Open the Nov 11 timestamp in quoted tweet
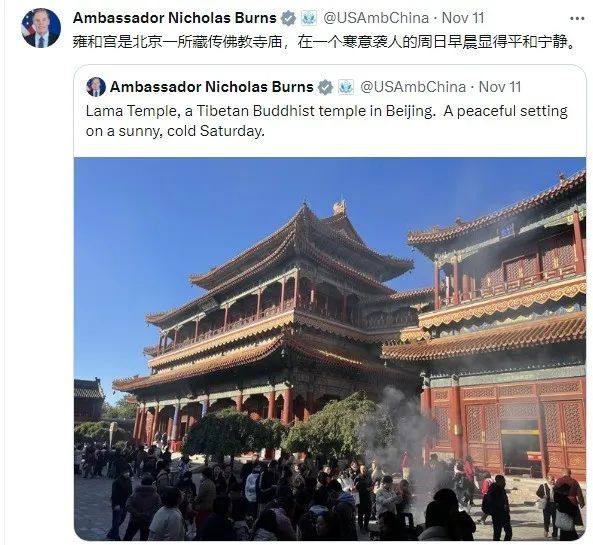This screenshot has height=545, width=593. point(500,87)
